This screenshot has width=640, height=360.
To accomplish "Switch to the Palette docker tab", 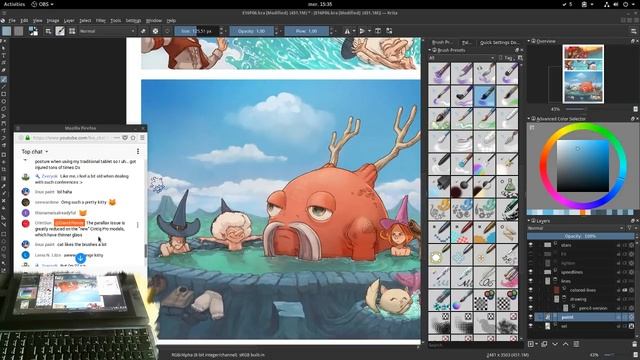I will pos(466,42).
